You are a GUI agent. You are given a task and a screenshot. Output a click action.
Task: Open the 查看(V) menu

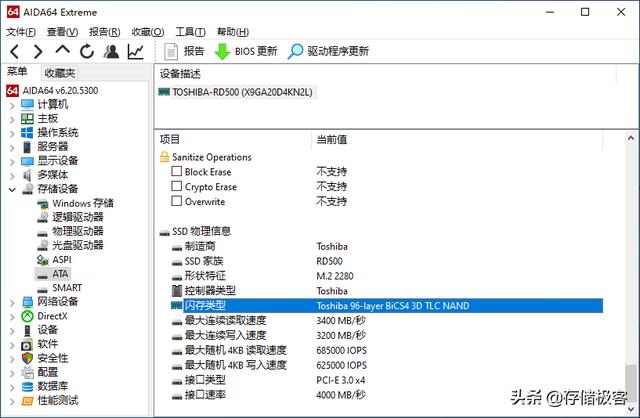(62, 32)
